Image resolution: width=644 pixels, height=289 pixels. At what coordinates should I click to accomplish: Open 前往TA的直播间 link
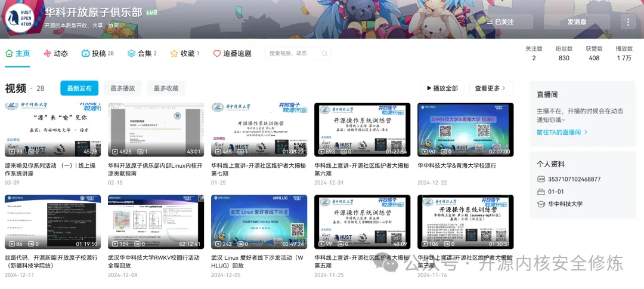pos(562,132)
